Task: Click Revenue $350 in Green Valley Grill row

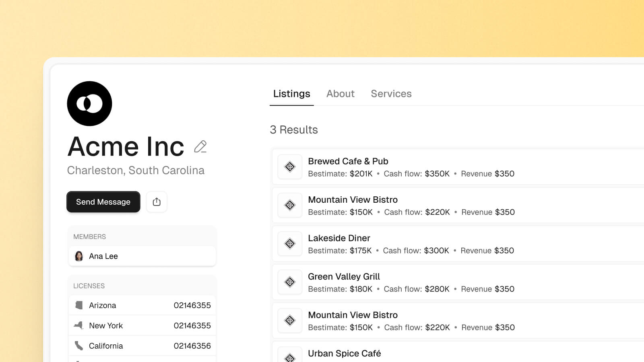Action: coord(487,289)
